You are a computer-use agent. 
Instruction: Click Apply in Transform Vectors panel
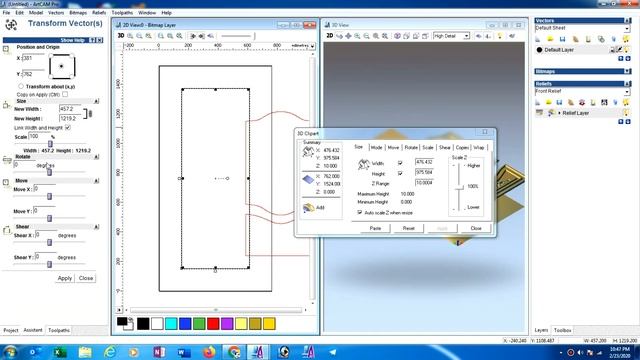click(64, 278)
